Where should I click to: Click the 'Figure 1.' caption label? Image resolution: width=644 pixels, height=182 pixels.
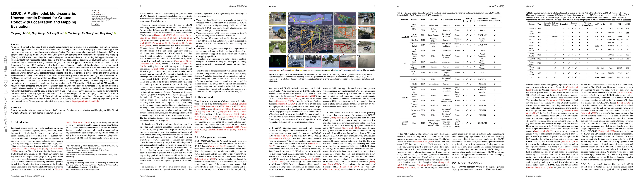tap(272, 74)
